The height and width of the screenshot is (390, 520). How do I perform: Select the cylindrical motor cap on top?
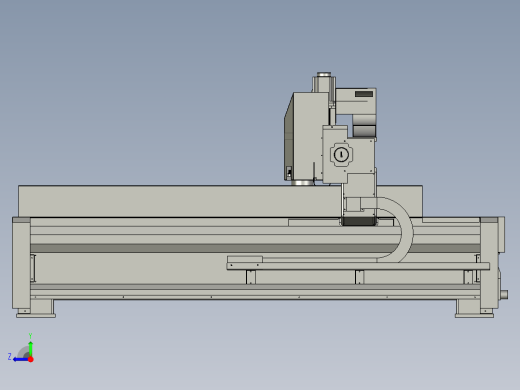coord(324,74)
